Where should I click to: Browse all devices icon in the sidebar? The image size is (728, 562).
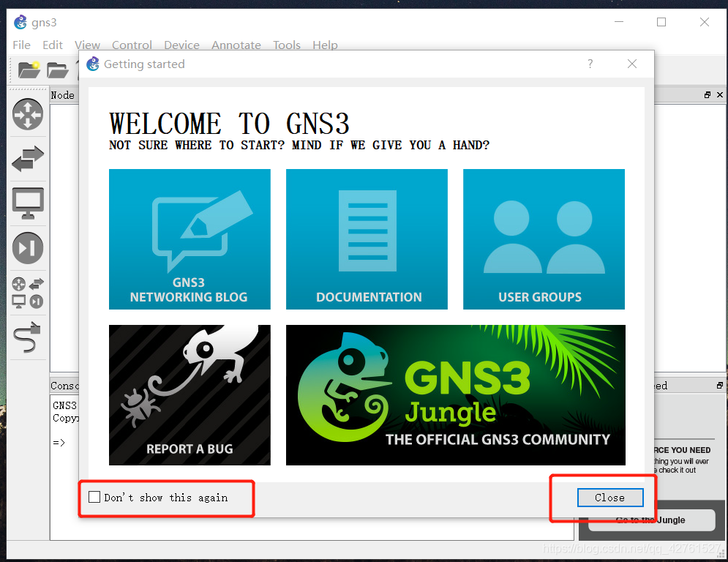[x=28, y=293]
